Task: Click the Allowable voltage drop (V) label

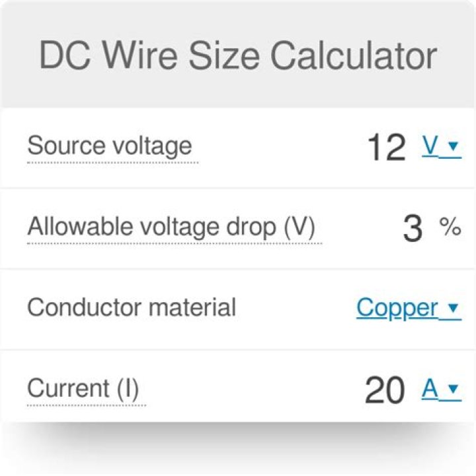Action: tap(171, 227)
